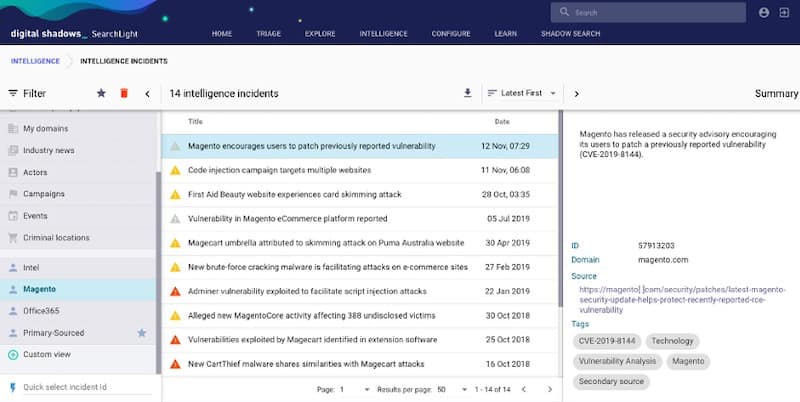Click the user account icon

pos(764,13)
